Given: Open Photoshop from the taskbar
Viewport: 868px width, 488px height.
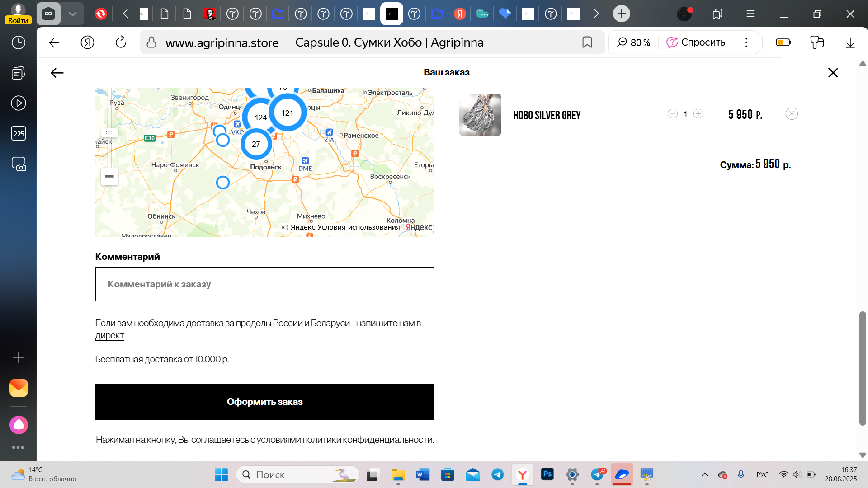Looking at the screenshot, I should coord(547,474).
